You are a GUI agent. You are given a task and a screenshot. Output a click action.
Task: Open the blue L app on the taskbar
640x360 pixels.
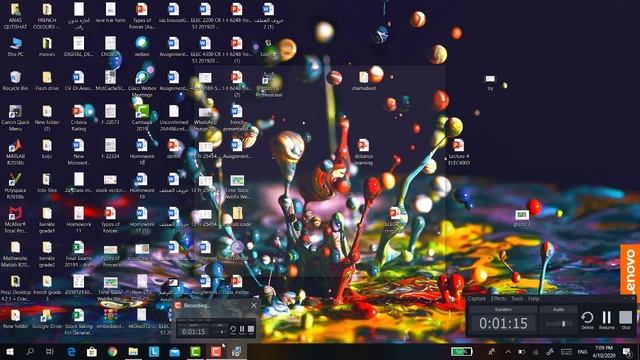pyautogui.click(x=154, y=351)
